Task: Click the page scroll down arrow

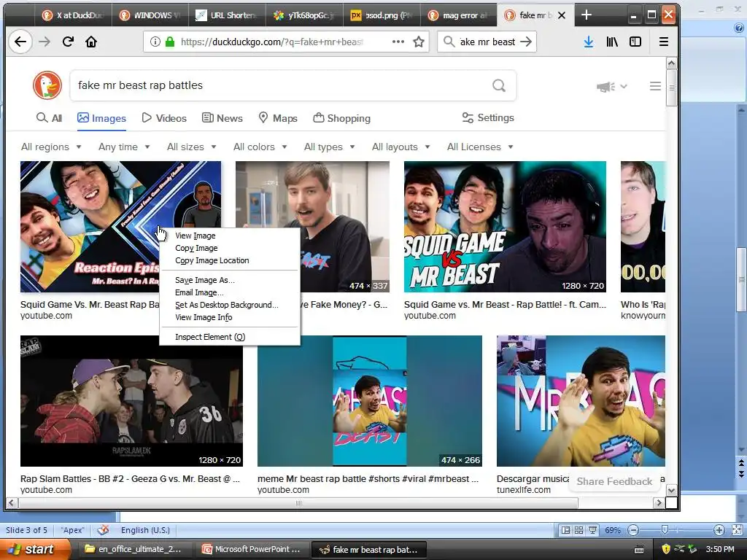Action: tap(671, 490)
